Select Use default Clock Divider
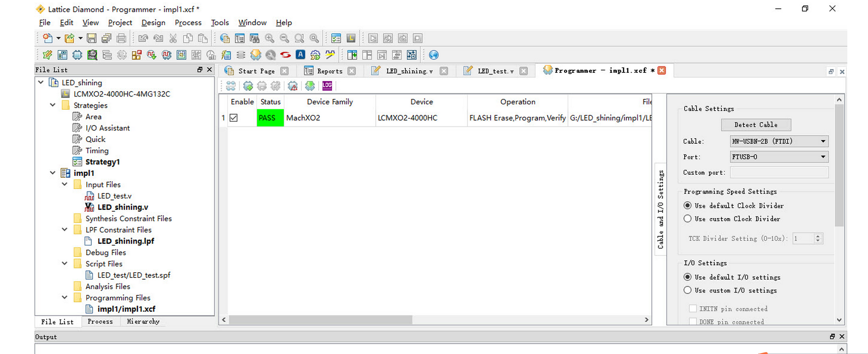The height and width of the screenshot is (354, 868). (688, 205)
